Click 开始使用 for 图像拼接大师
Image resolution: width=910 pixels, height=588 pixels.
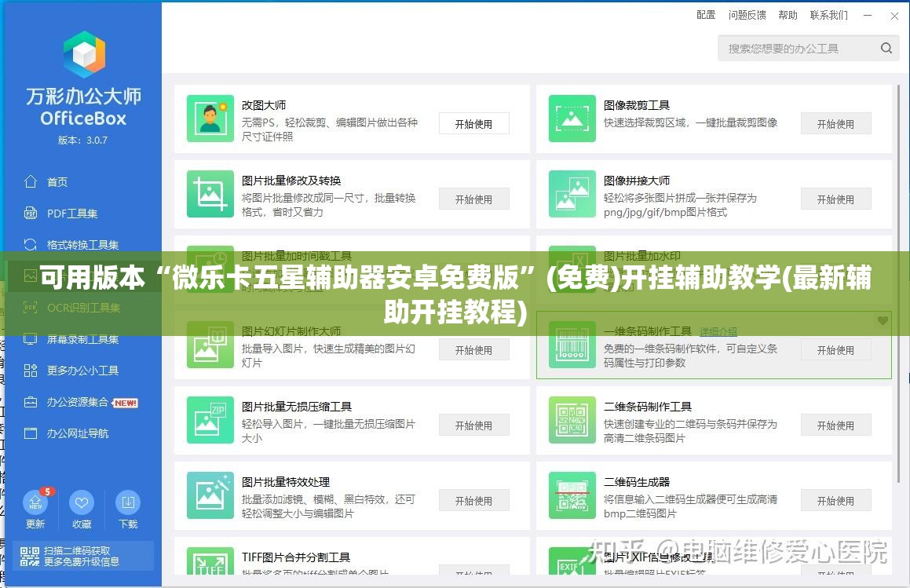[835, 199]
